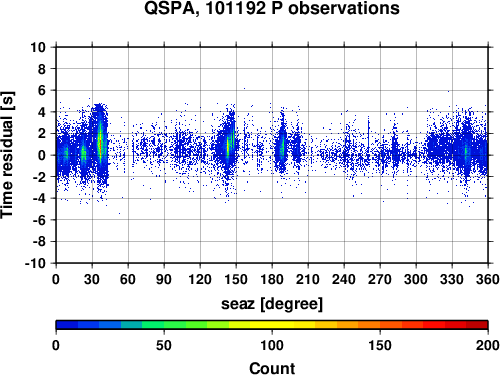Screen dimensions: 500x375
Task: Click the yellow colorbar segment near 100
Action: [x=272, y=325]
